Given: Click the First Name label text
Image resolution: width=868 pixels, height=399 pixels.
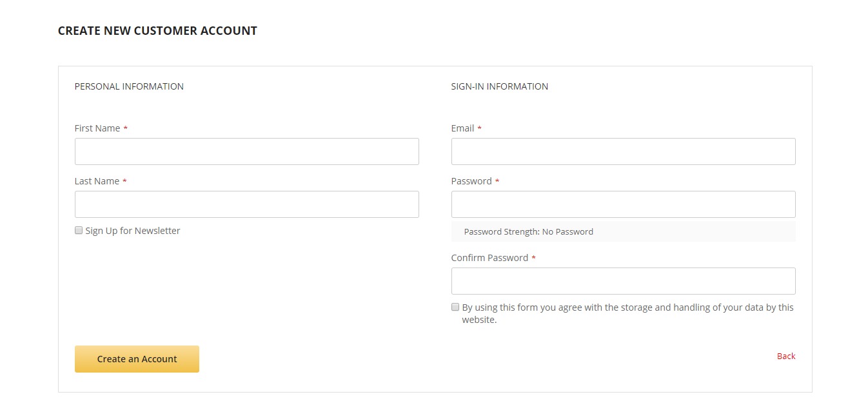Looking at the screenshot, I should coord(97,128).
